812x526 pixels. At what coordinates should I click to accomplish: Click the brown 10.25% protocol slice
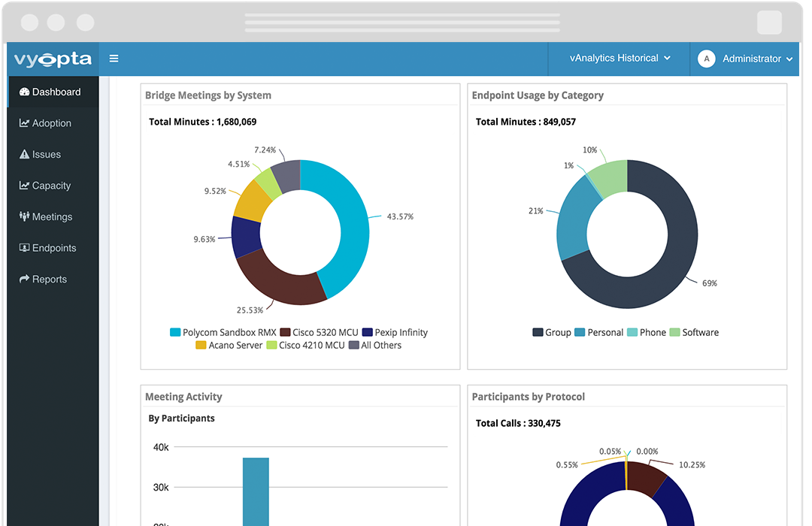pos(646,477)
